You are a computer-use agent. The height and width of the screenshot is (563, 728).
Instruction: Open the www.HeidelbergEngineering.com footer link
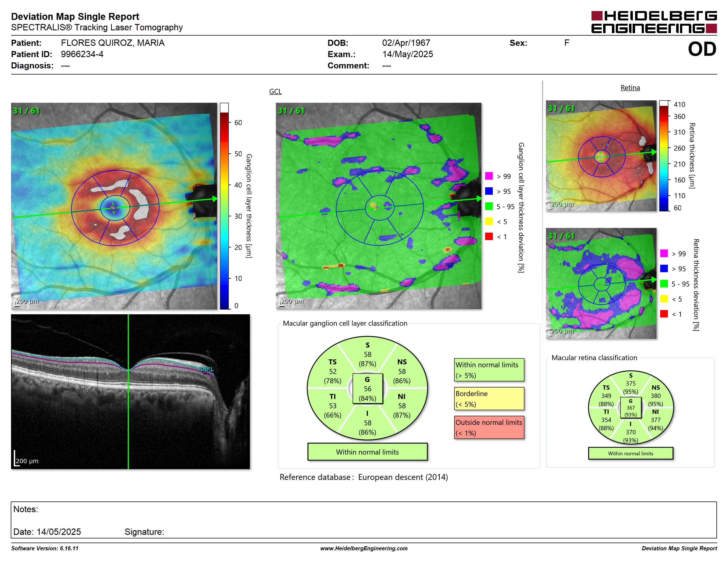364,548
